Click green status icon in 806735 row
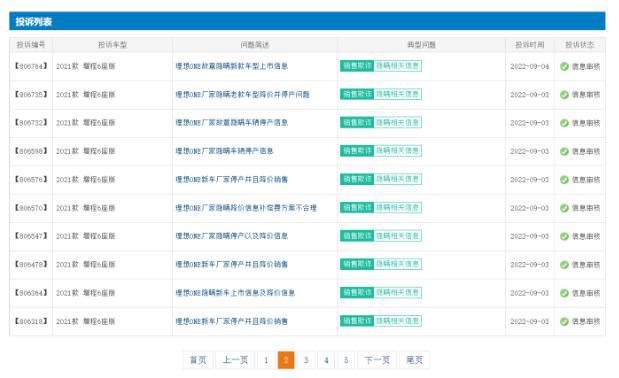 (564, 95)
